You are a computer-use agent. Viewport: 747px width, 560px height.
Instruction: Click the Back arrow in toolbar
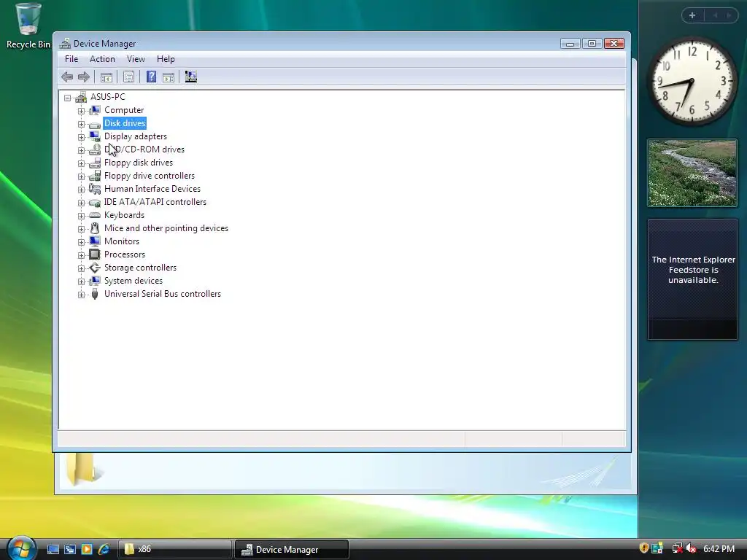click(67, 77)
